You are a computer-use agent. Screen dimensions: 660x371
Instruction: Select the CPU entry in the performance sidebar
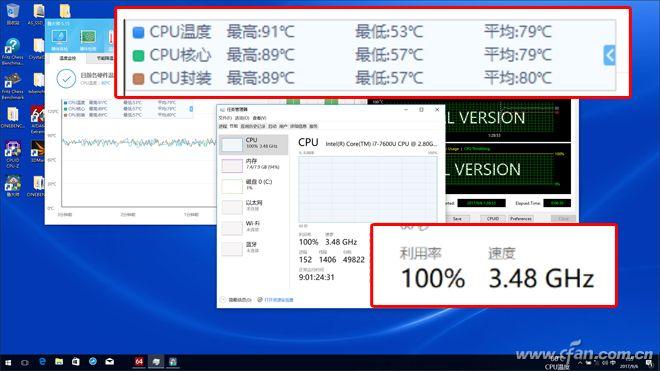click(x=253, y=144)
